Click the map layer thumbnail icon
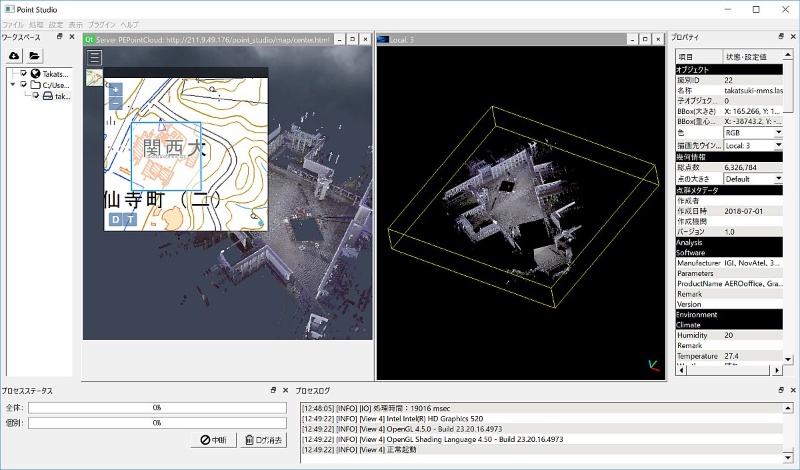The height and width of the screenshot is (470, 800). coord(94,78)
